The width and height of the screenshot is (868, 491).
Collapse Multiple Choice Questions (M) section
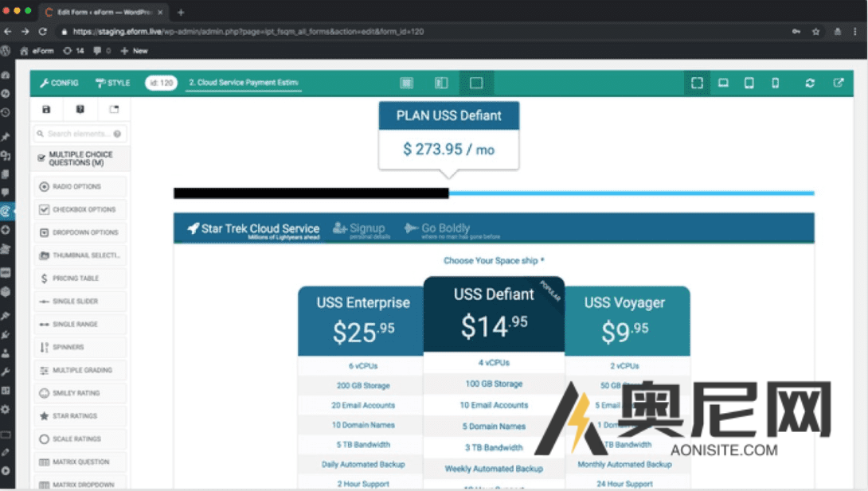(80, 158)
